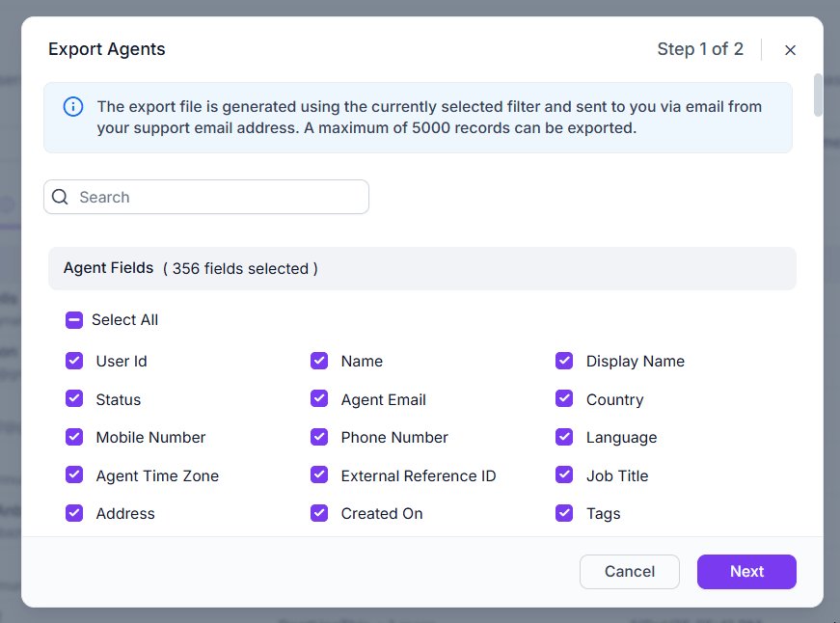
Task: Uncheck the Created On checkbox
Action: pos(319,513)
